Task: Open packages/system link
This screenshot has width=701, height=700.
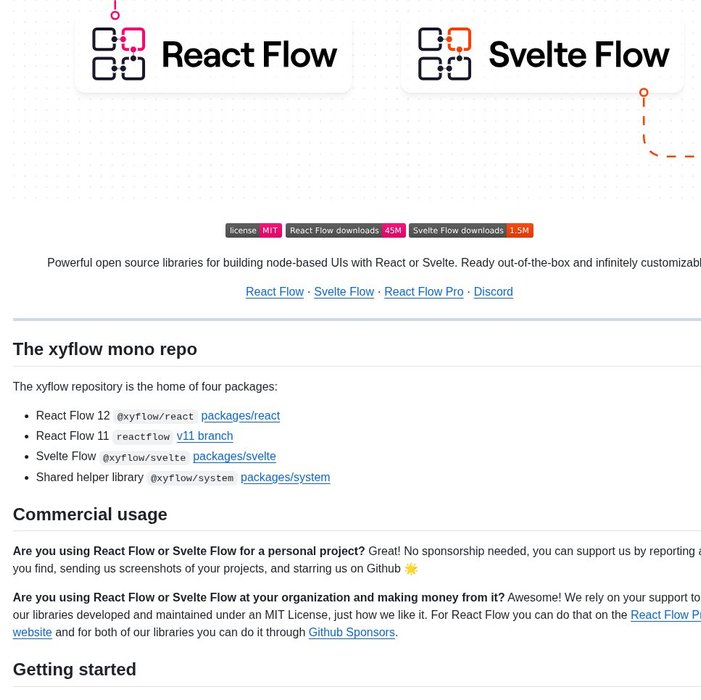Action: [285, 478]
